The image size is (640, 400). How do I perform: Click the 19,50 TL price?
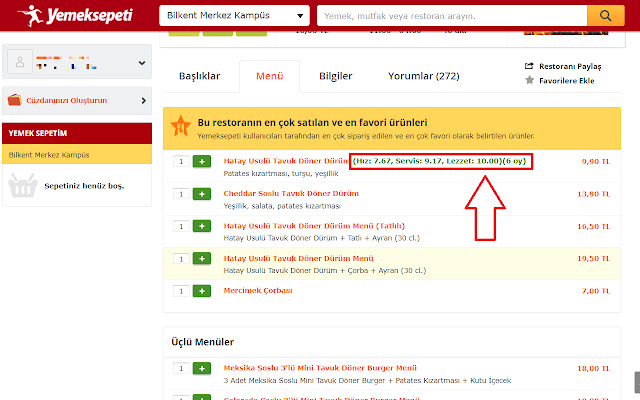point(593,258)
